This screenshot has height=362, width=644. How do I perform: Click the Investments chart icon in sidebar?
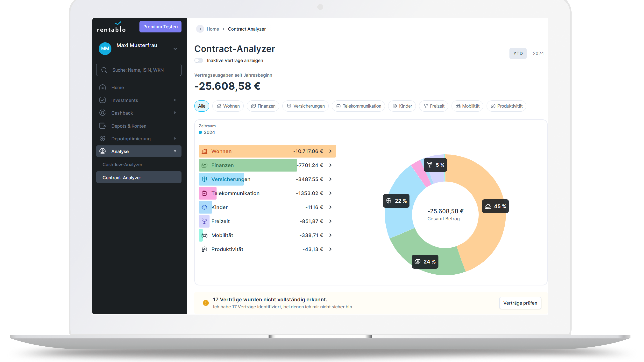click(103, 100)
